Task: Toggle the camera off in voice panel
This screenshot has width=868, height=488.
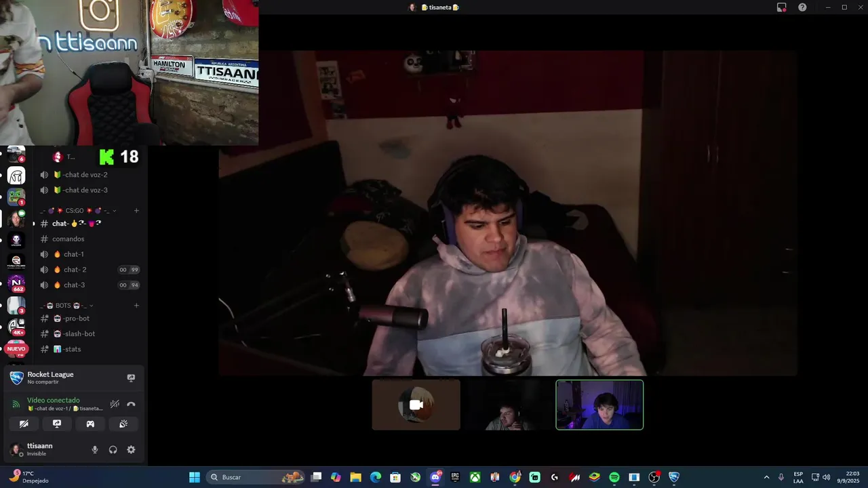Action: pyautogui.click(x=24, y=424)
